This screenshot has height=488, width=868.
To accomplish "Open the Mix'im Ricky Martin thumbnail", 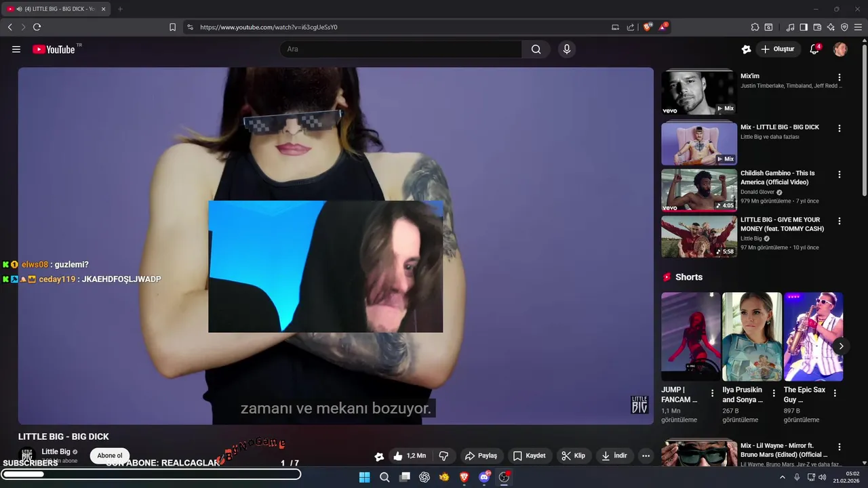I will 699,93.
